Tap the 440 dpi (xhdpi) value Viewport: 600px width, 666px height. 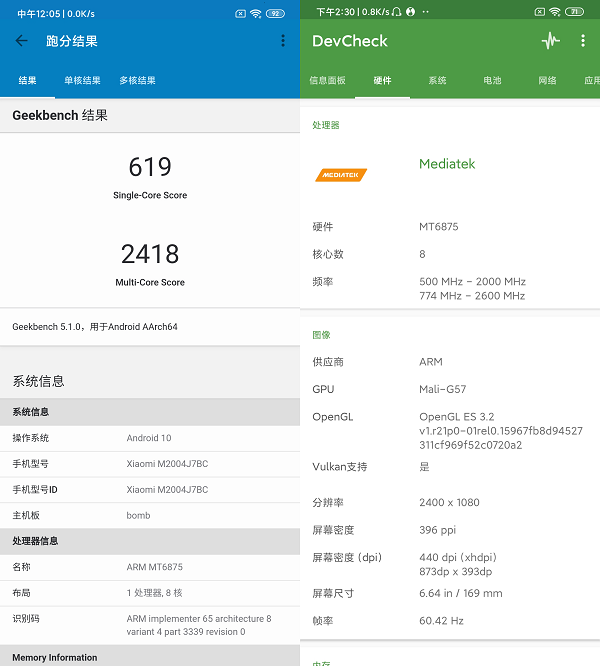(458, 557)
